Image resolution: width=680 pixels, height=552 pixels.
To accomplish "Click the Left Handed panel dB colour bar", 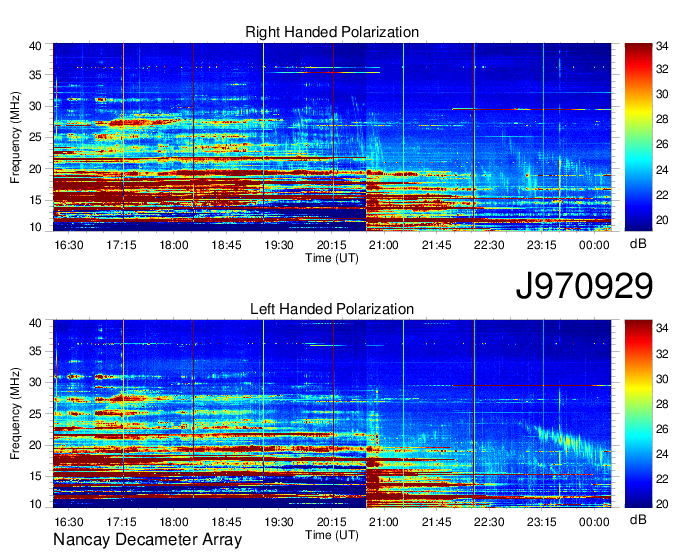I will click(638, 414).
